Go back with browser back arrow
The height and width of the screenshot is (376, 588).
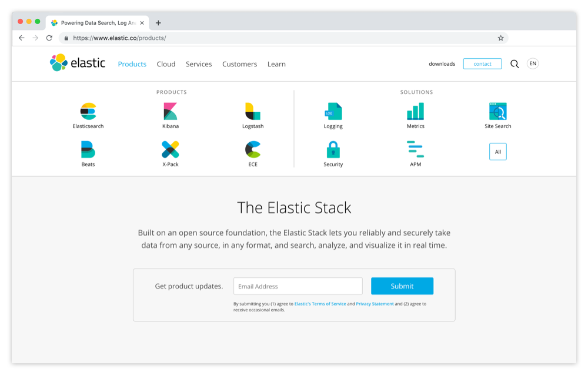[x=21, y=38]
